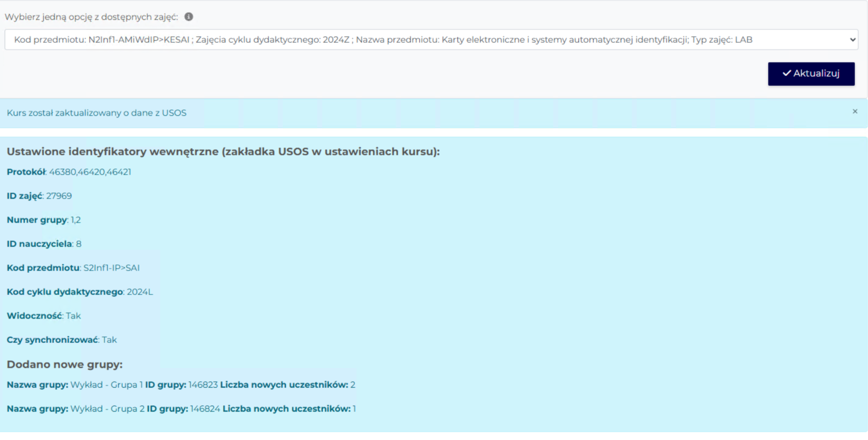This screenshot has width=868, height=440.
Task: Click the ID nauczyciela line
Action: [44, 244]
